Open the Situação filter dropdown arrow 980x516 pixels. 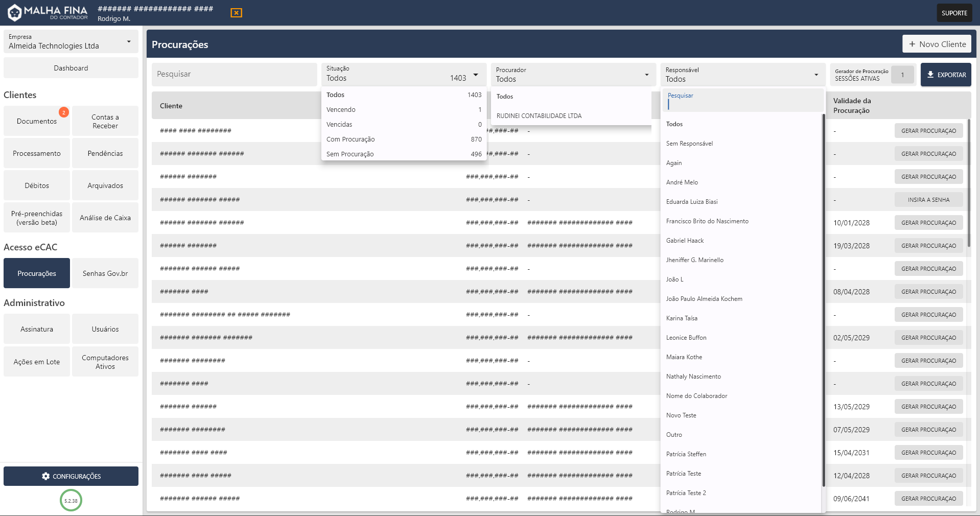tap(476, 75)
